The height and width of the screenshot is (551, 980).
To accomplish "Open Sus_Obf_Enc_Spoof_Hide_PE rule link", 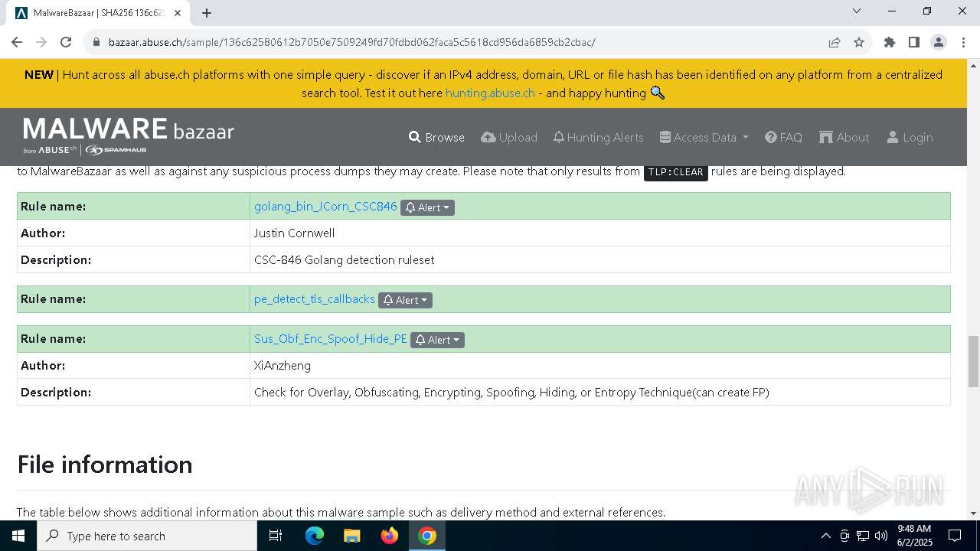I will click(x=331, y=339).
